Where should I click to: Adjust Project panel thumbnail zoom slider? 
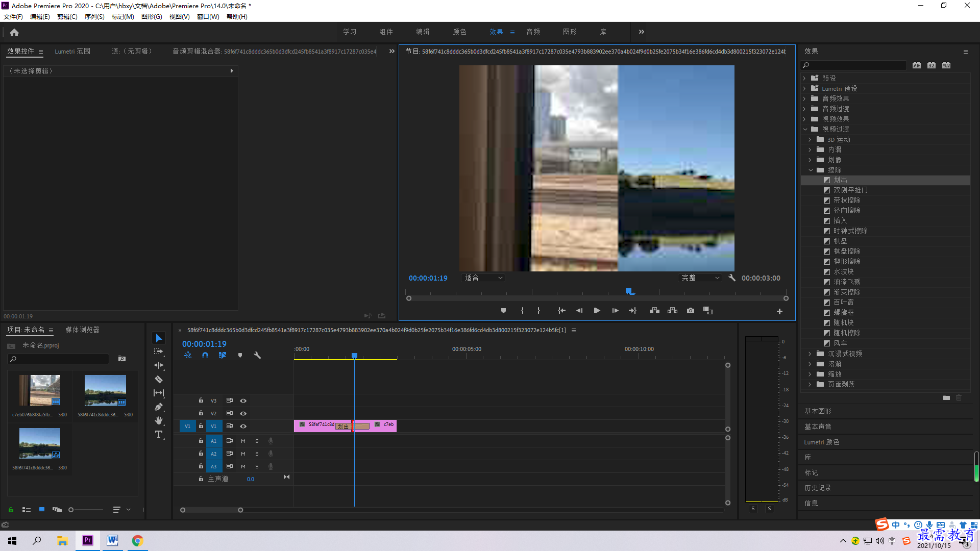pos(71,510)
